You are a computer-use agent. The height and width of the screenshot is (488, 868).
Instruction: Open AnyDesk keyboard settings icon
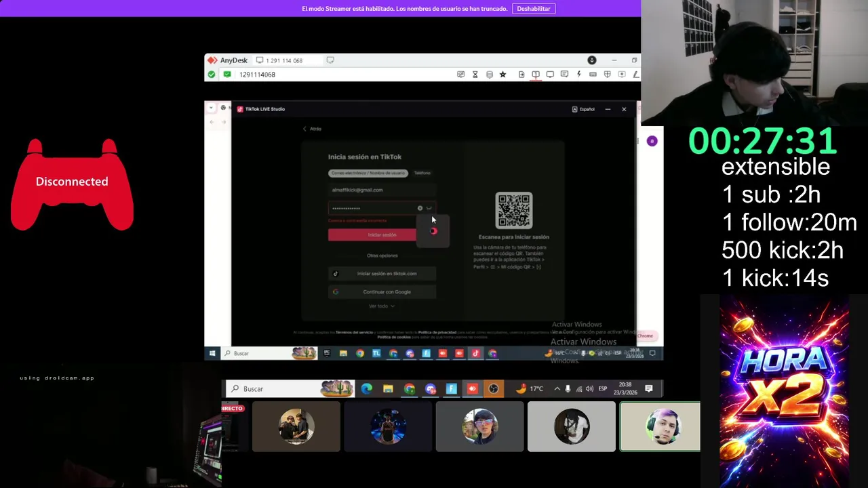593,75
